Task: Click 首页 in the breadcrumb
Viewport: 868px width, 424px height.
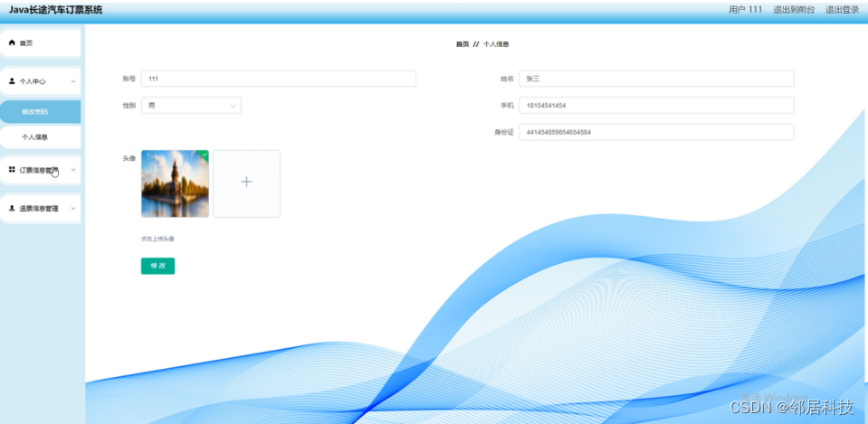Action: coord(463,44)
